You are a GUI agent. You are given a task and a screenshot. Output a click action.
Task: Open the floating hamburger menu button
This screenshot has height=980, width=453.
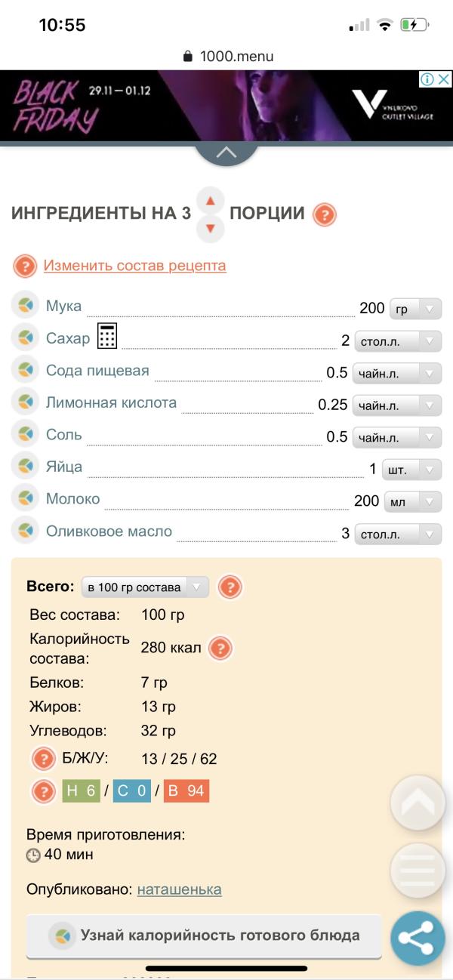click(418, 871)
